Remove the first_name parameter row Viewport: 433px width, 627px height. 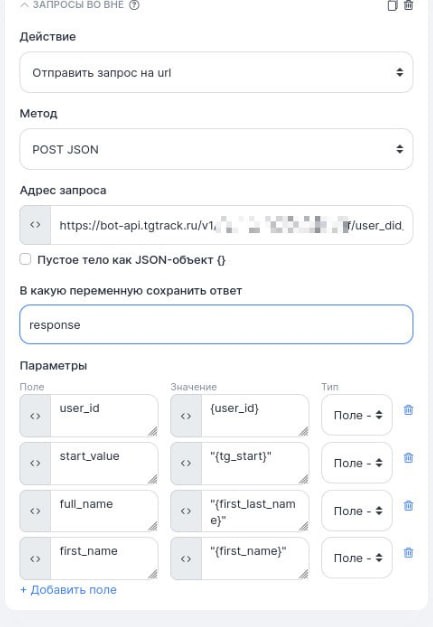408,553
